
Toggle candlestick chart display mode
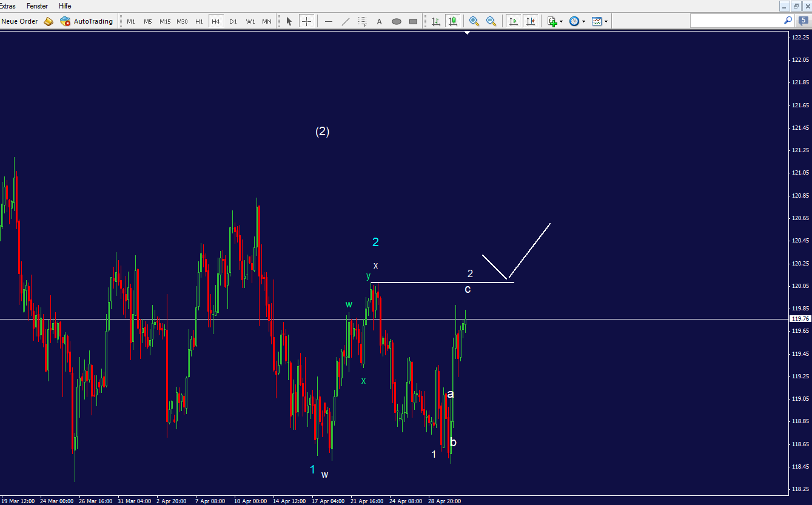coord(453,21)
